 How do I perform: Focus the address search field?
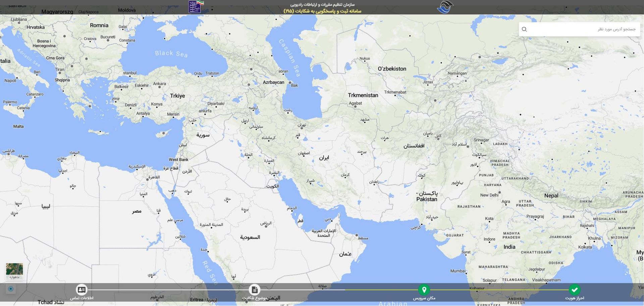coord(579,29)
